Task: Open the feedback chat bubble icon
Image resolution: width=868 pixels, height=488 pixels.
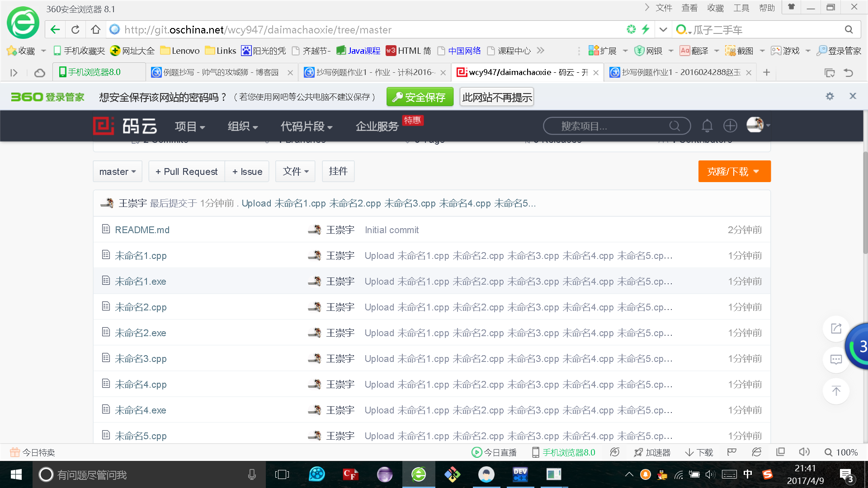Action: pos(836,360)
